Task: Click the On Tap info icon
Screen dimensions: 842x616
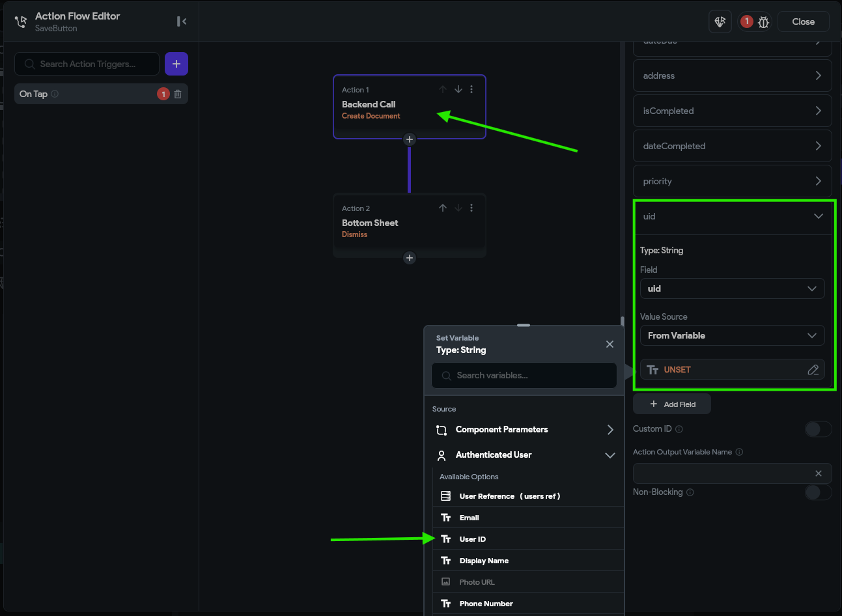Action: click(55, 94)
